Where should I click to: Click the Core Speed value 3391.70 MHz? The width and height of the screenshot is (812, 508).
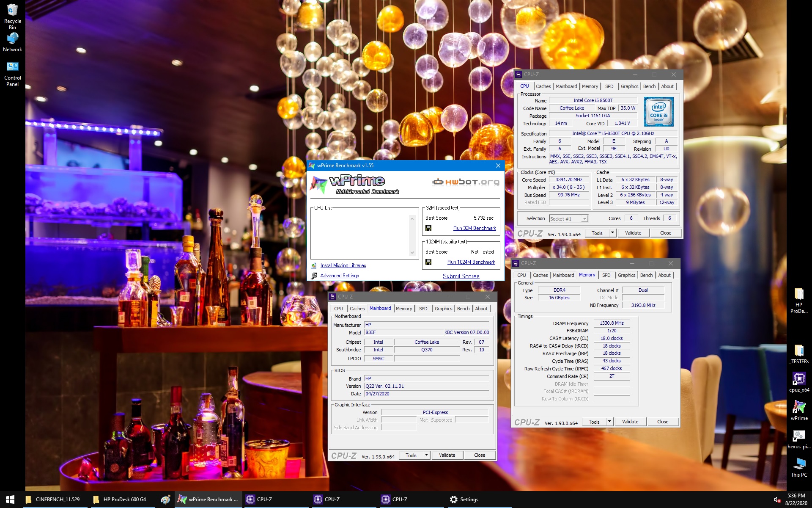click(x=568, y=179)
